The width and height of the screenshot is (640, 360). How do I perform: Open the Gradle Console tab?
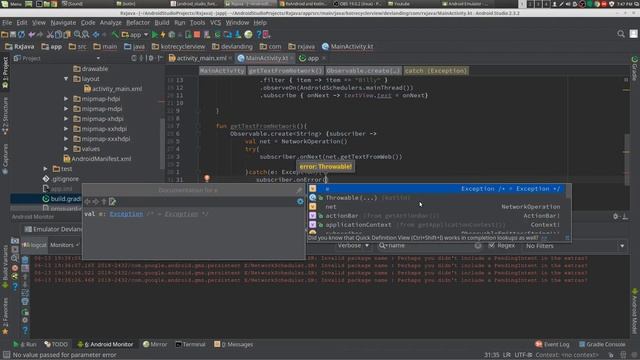(x=602, y=344)
